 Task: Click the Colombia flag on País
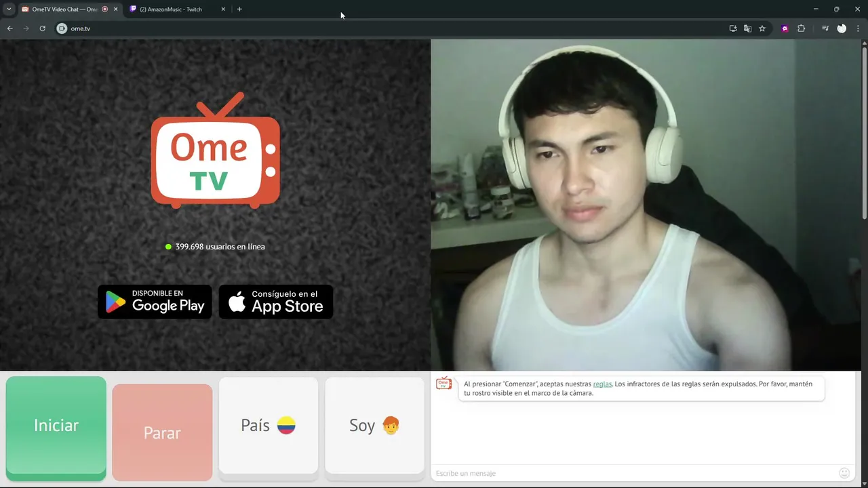point(286,426)
